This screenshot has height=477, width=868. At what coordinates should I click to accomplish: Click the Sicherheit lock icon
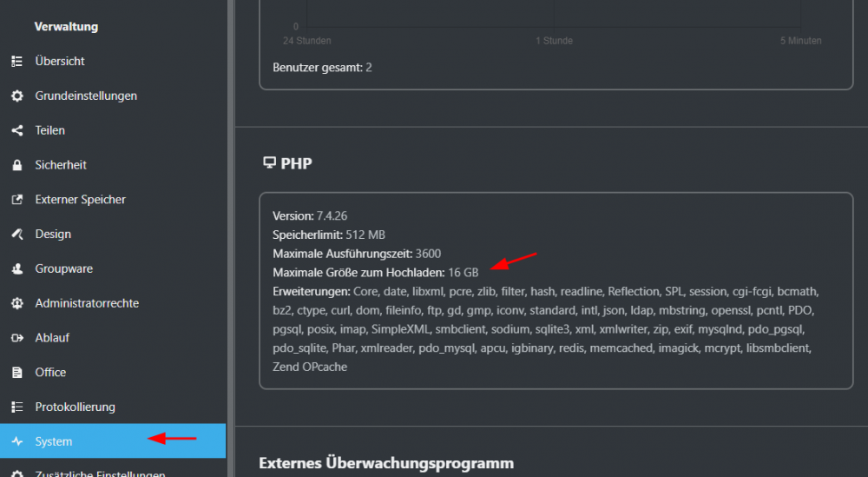17,165
